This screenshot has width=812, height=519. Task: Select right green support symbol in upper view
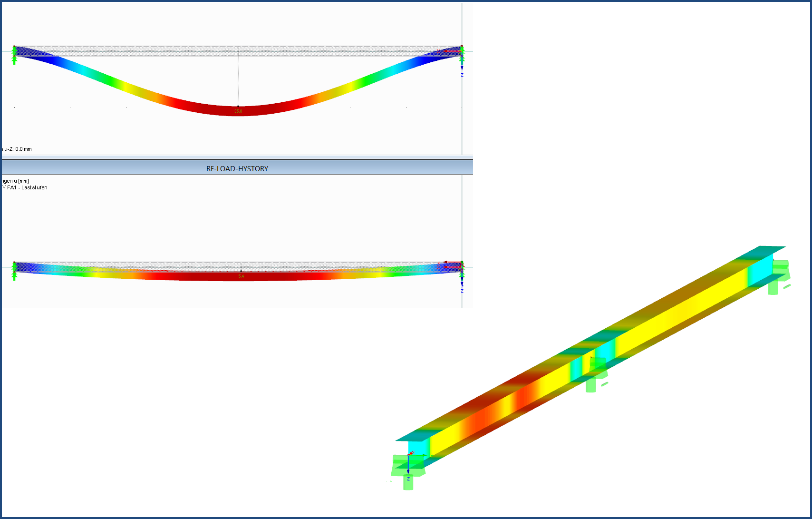pyautogui.click(x=461, y=56)
